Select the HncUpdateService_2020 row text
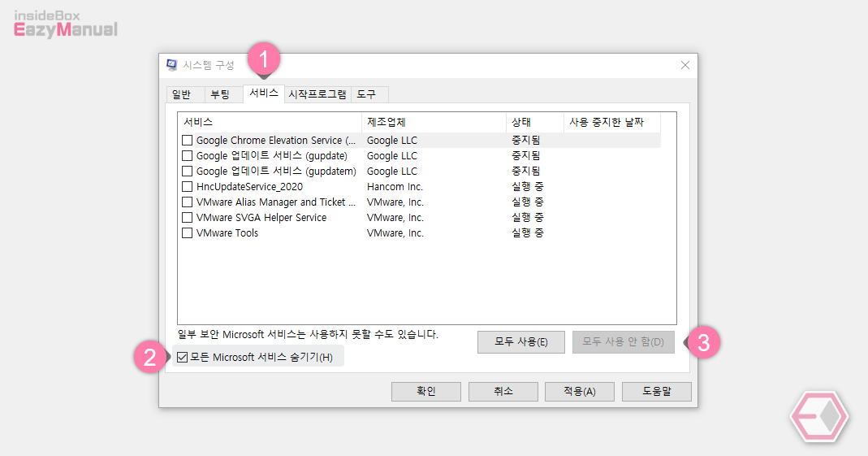Screen dimensions: 868x456 pos(249,187)
